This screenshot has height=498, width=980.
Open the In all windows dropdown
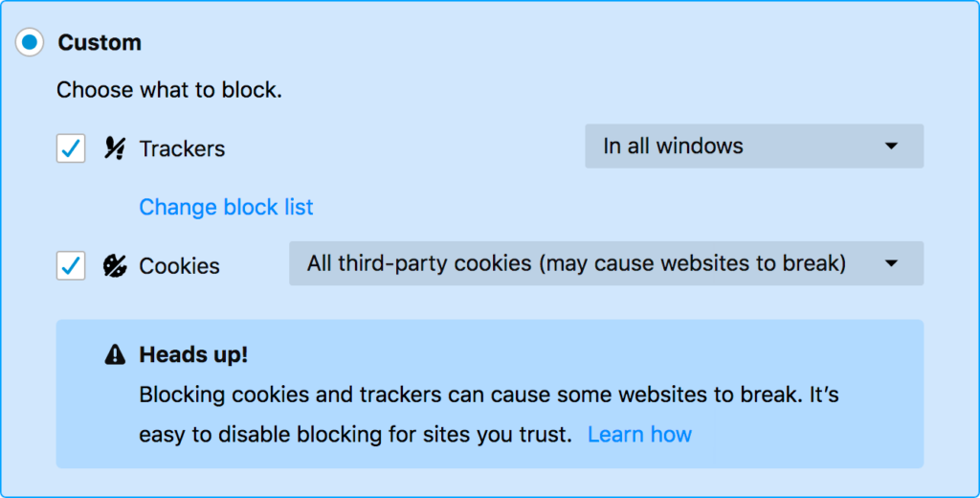pos(754,146)
